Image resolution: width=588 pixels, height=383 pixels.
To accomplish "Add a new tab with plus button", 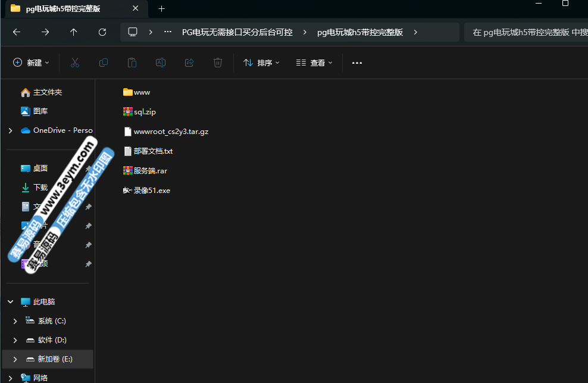I will [x=161, y=8].
